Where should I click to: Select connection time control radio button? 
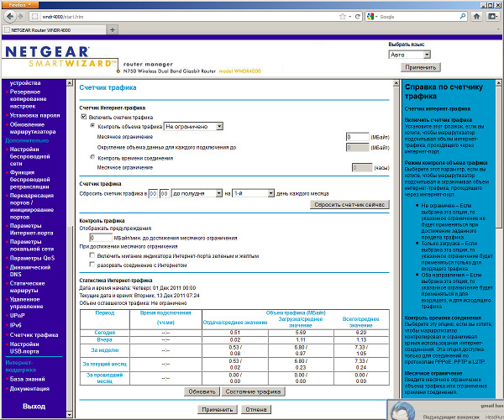[x=92, y=157]
